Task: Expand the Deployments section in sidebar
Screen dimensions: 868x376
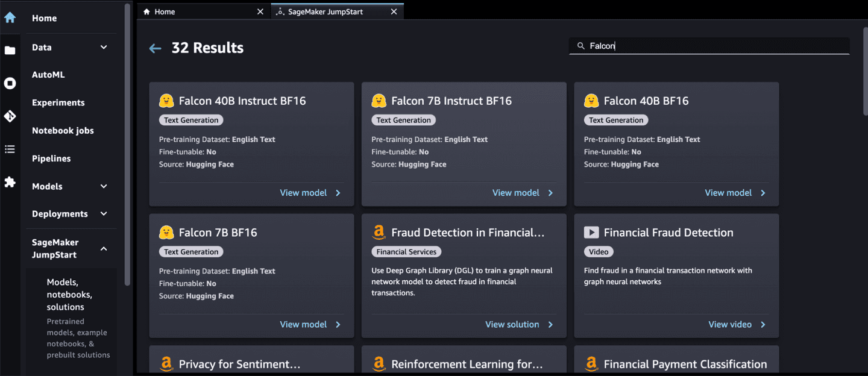Action: [103, 214]
